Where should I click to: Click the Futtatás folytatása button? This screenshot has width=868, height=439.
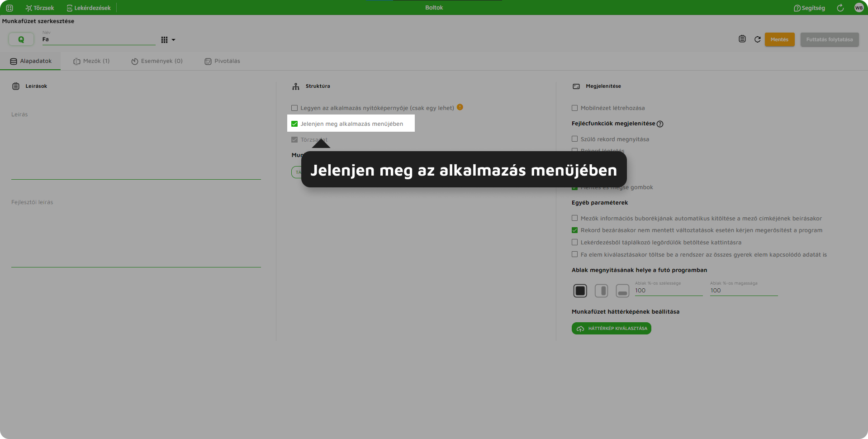click(830, 39)
